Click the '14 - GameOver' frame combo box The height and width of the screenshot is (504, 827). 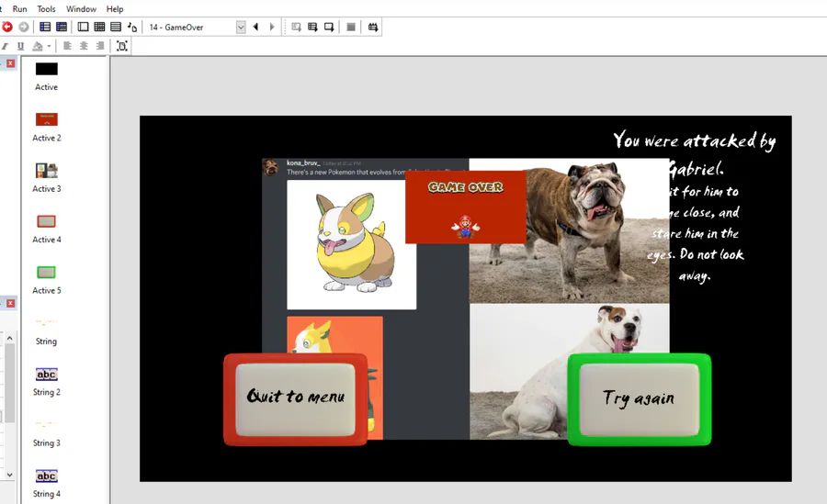(x=195, y=27)
